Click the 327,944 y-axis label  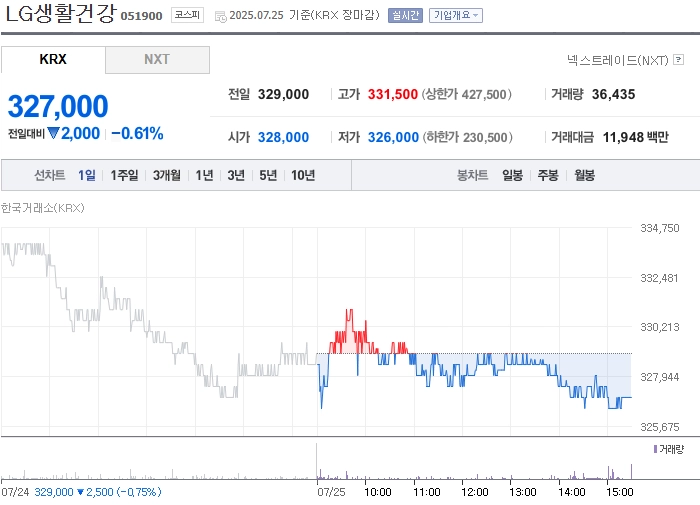click(660, 377)
